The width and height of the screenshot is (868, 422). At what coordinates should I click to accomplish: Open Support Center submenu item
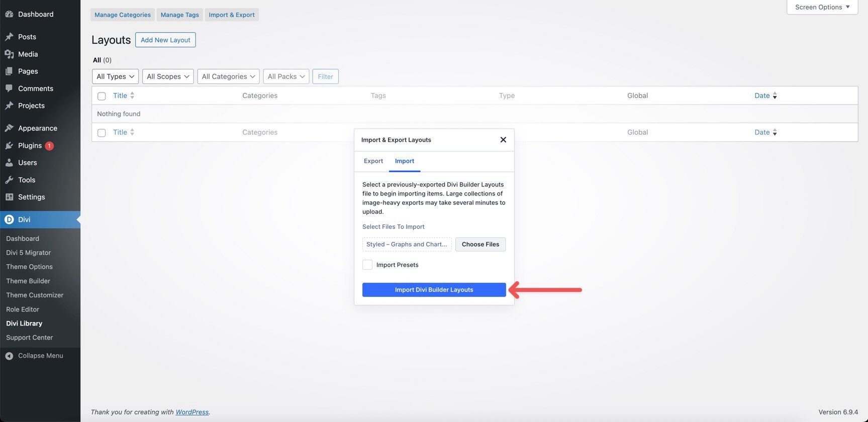click(x=29, y=338)
